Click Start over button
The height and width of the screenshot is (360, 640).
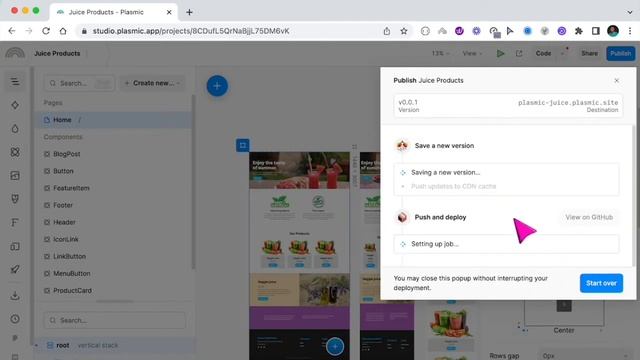pyautogui.click(x=601, y=283)
